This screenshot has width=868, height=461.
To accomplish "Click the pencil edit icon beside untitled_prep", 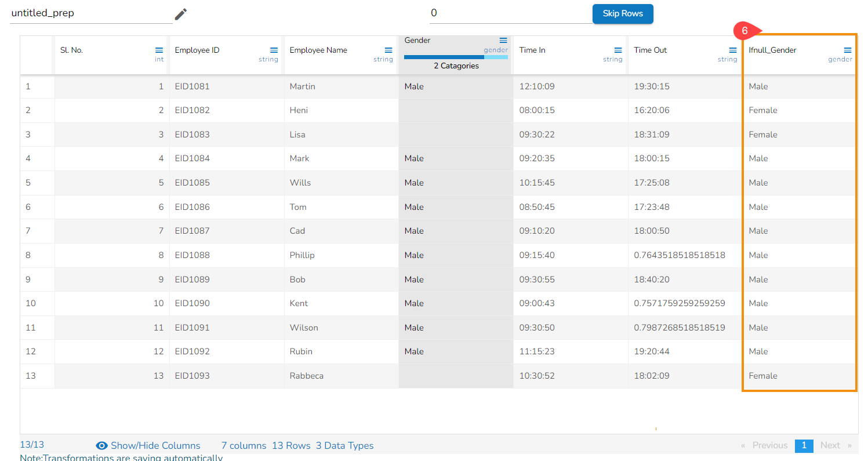I will coord(181,14).
